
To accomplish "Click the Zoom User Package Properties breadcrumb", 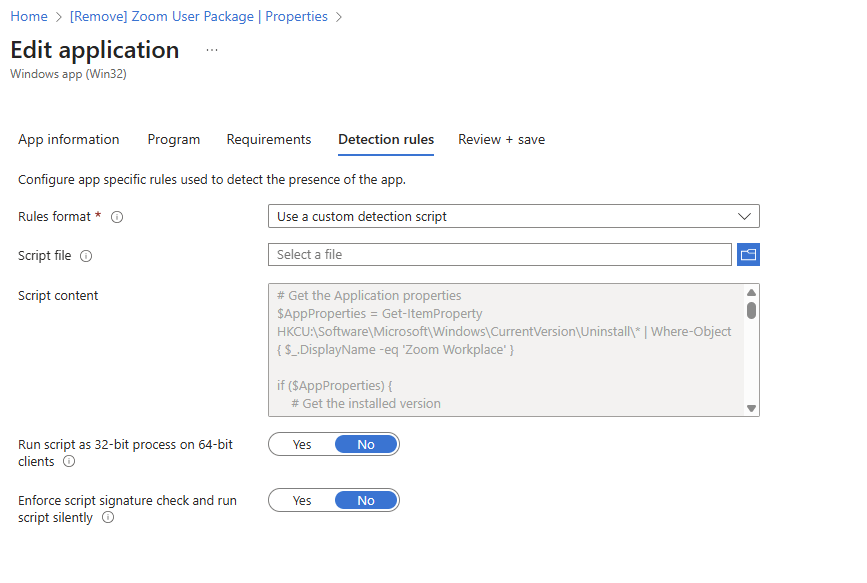I will tap(199, 17).
